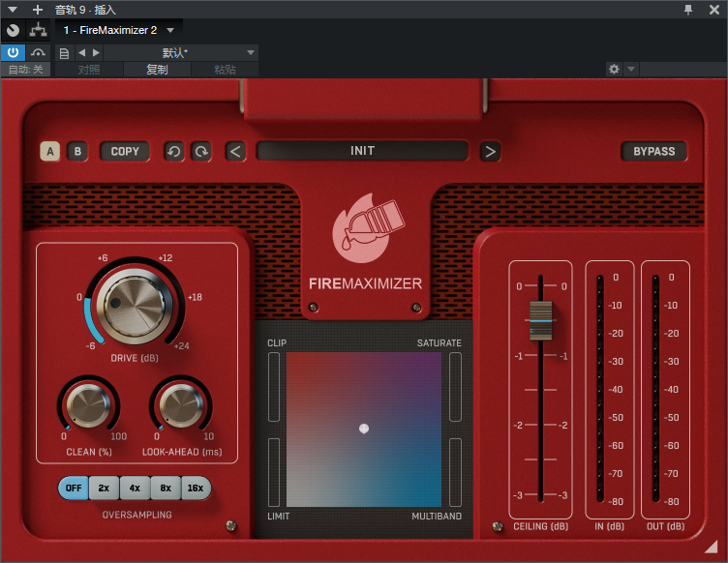Set oversampling to 2x

pos(104,488)
